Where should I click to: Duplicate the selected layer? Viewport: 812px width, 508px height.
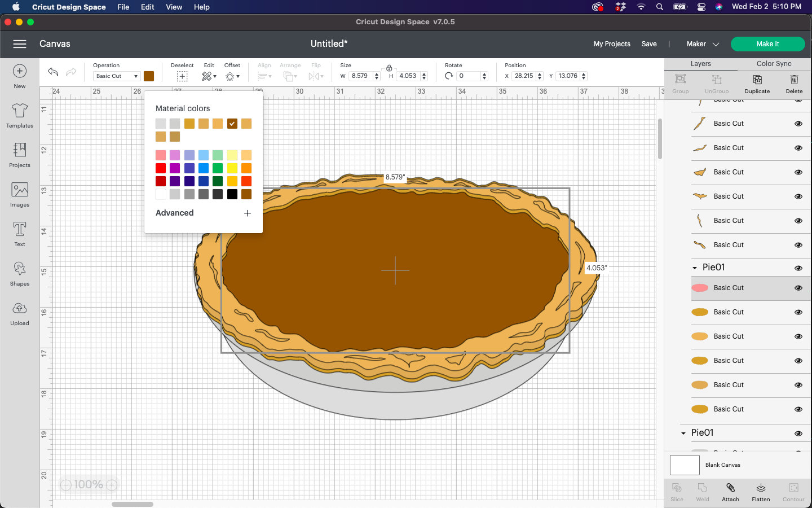pos(757,85)
